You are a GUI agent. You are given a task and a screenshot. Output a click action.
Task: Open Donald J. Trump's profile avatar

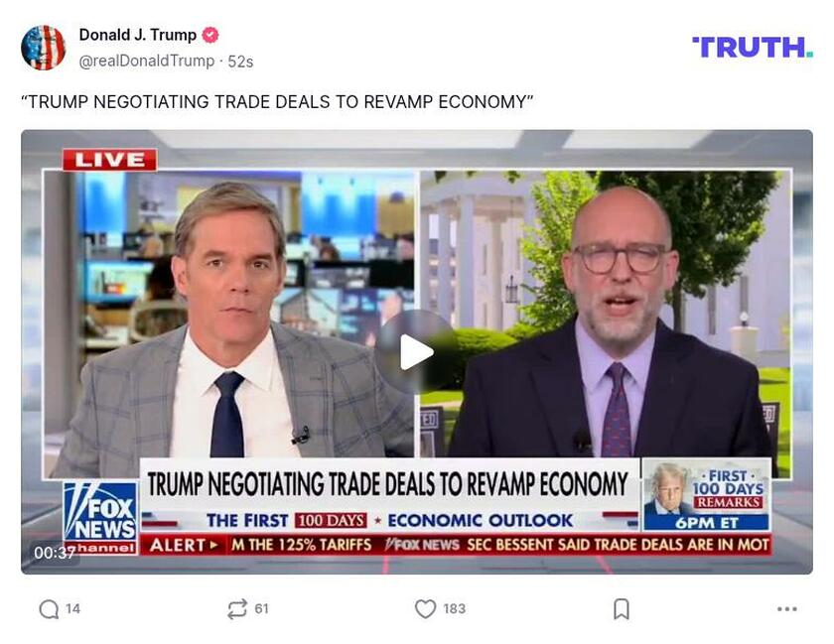tap(43, 48)
